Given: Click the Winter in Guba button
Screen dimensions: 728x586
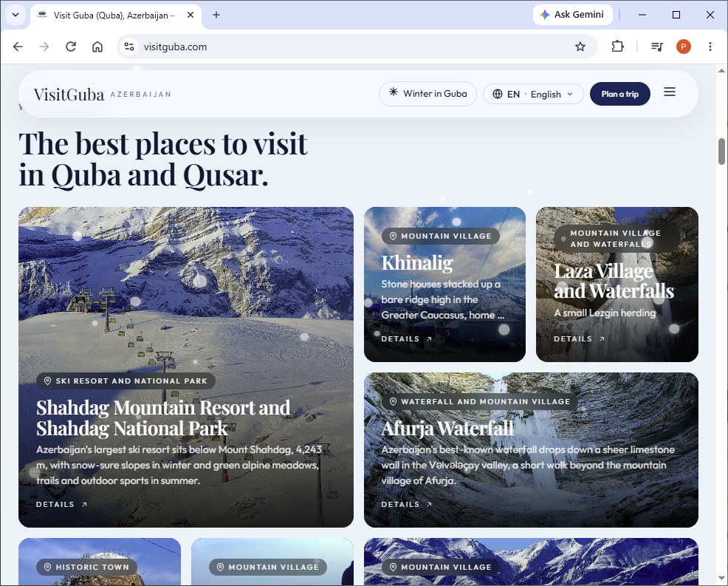Looking at the screenshot, I should (427, 94).
